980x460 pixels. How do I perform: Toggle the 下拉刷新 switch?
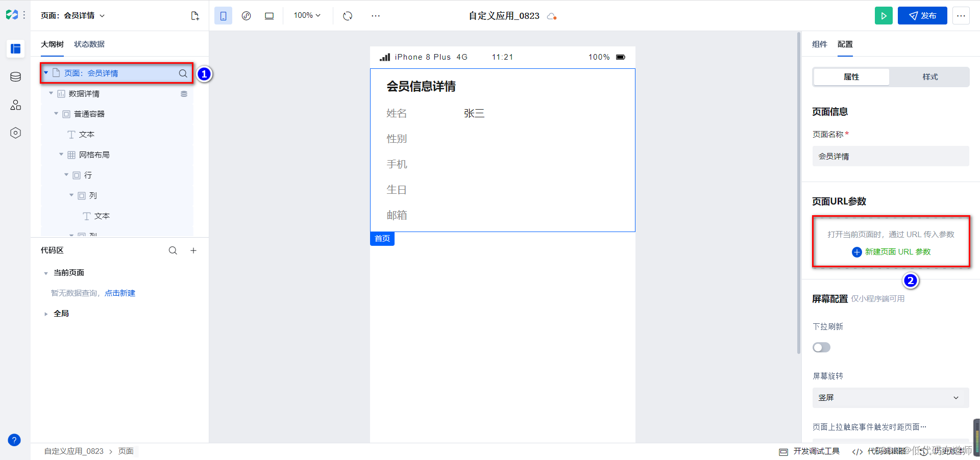pos(822,347)
